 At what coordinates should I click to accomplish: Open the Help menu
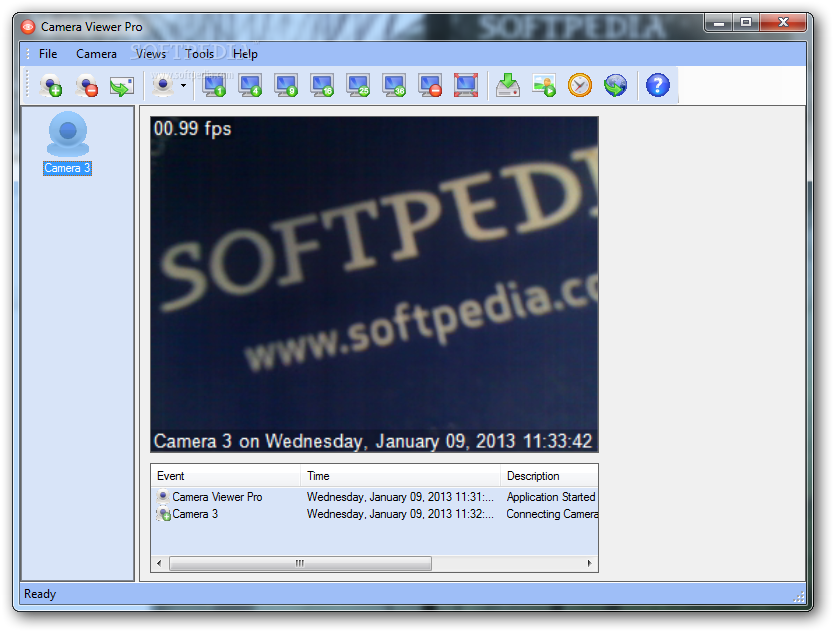click(245, 54)
